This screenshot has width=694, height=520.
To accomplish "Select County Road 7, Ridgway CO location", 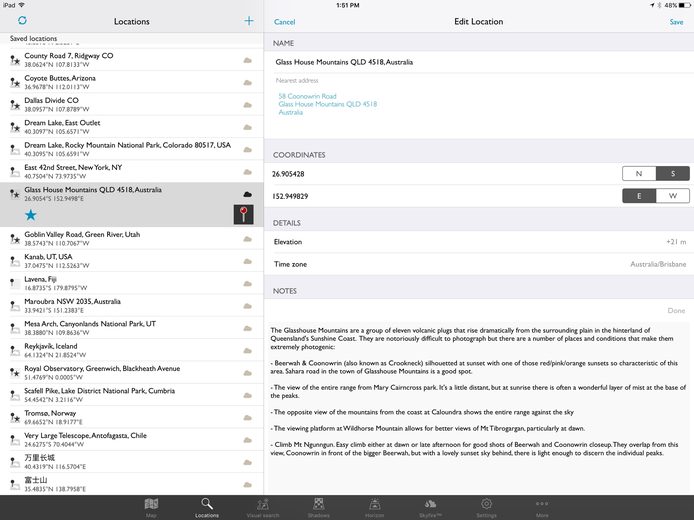I will pos(131,60).
